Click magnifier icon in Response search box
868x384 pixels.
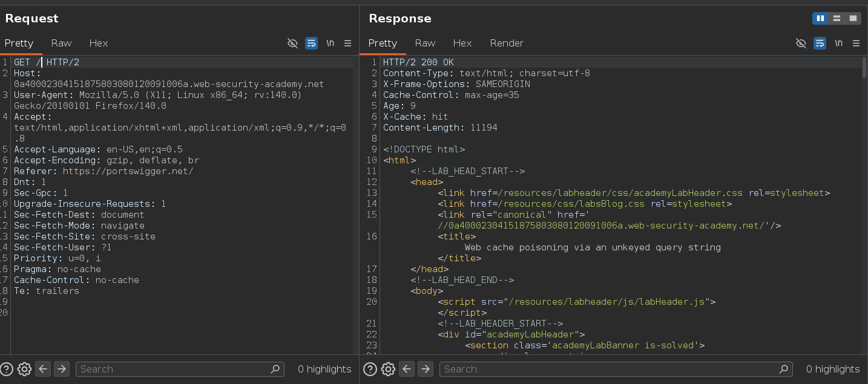point(784,369)
